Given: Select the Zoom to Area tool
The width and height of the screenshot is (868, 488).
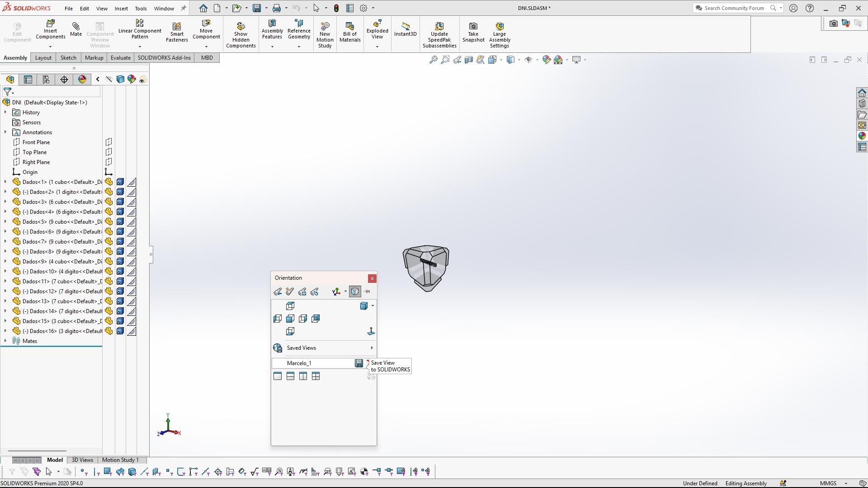Looking at the screenshot, I should (445, 60).
